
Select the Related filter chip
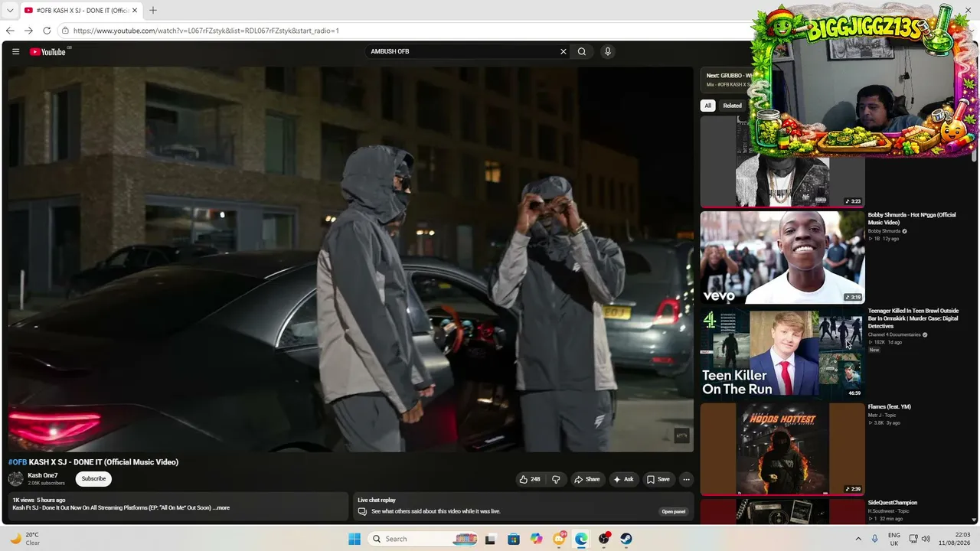(733, 106)
